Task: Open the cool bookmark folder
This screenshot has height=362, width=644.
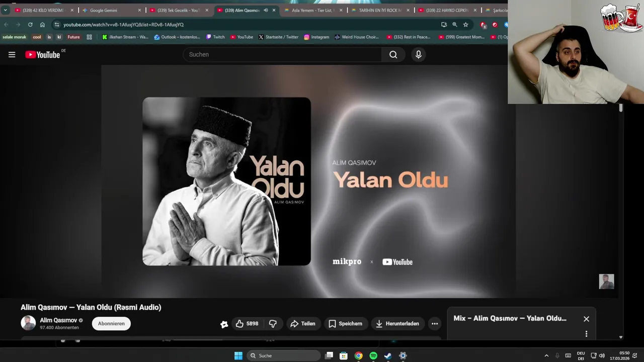Action: 37,37
